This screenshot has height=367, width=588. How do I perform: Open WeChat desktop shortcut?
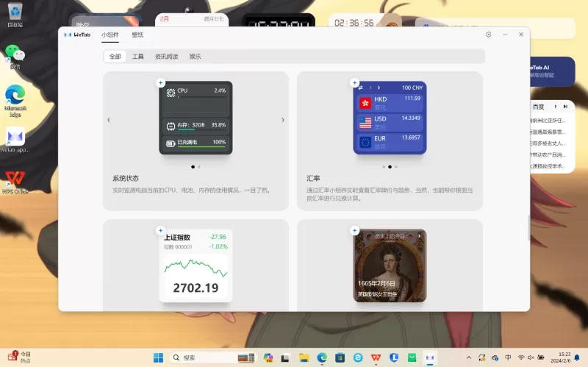click(15, 54)
